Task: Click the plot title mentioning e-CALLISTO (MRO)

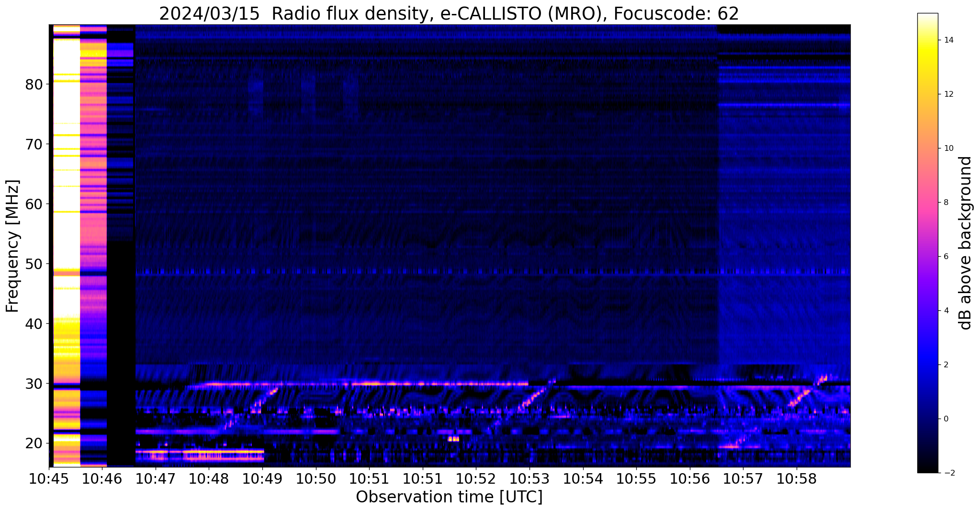Action: pyautogui.click(x=449, y=13)
